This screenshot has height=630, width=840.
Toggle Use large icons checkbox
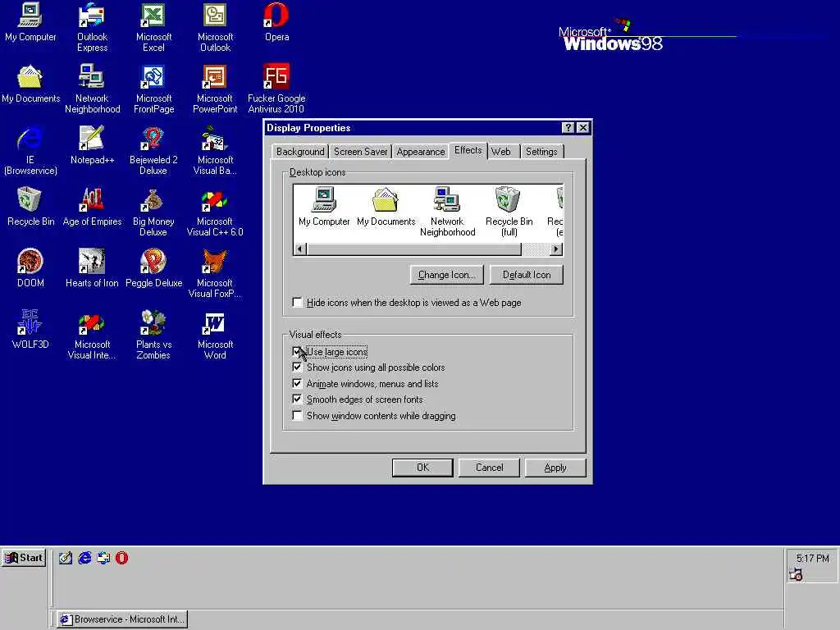297,351
